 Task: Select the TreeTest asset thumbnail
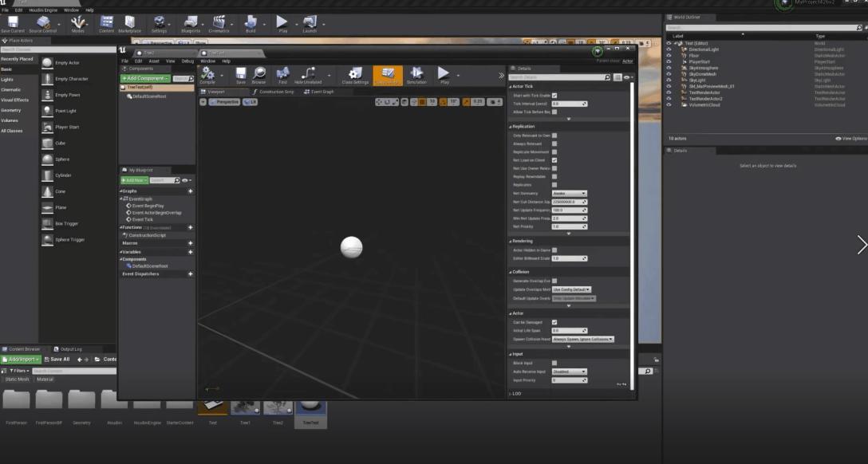click(311, 408)
